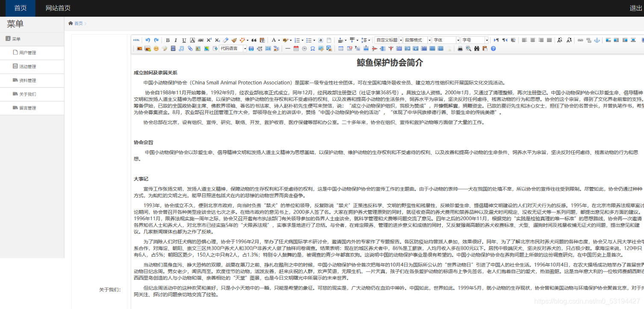
Task: Apply text highlight background color
Action: [285, 40]
